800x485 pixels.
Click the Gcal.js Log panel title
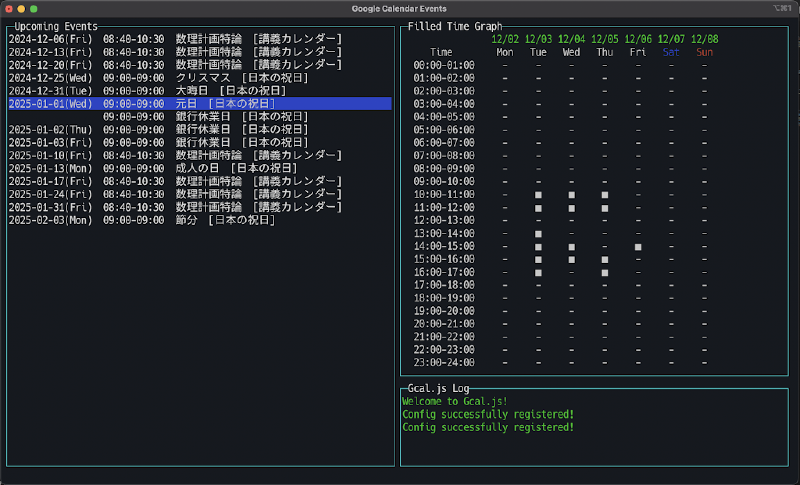[438, 389]
